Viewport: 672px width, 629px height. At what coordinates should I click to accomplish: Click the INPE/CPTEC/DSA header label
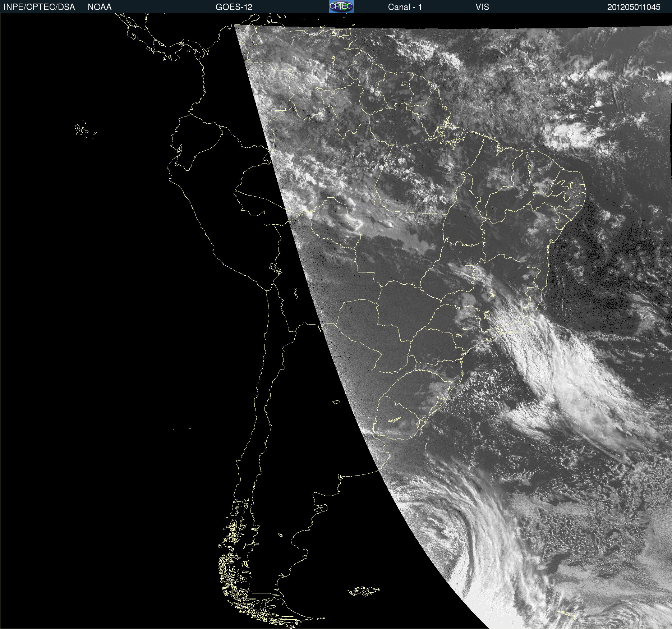[x=39, y=7]
